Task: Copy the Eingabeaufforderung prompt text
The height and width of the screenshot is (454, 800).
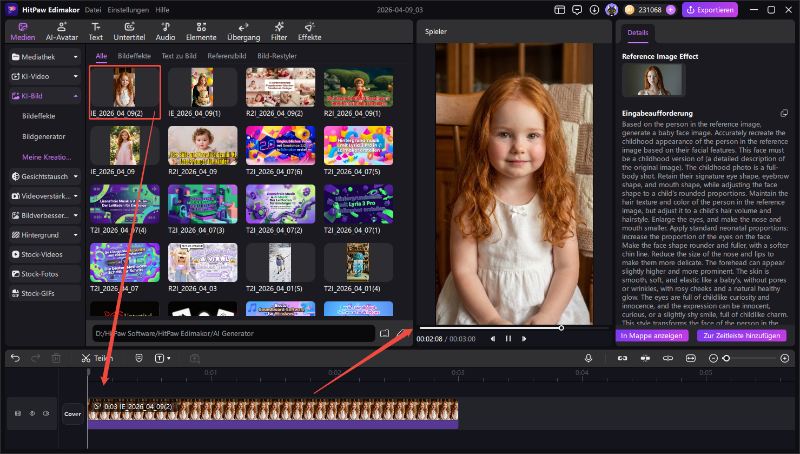Action: 784,113
